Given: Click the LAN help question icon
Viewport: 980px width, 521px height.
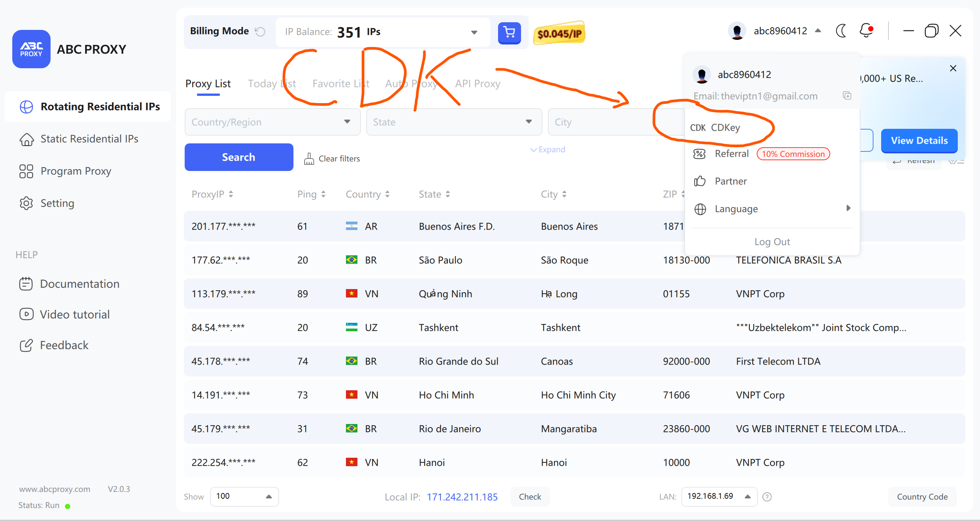Looking at the screenshot, I should (x=767, y=497).
